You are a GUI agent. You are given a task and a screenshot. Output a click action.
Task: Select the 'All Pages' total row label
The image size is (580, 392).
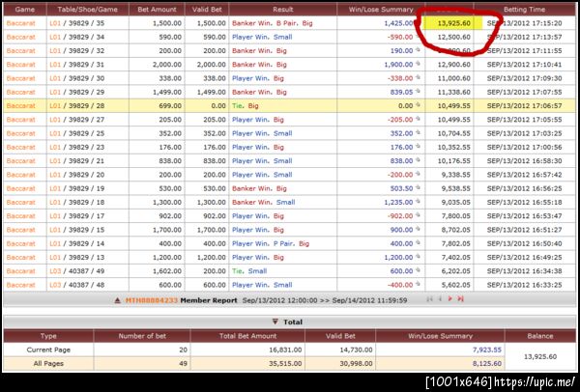[48, 364]
